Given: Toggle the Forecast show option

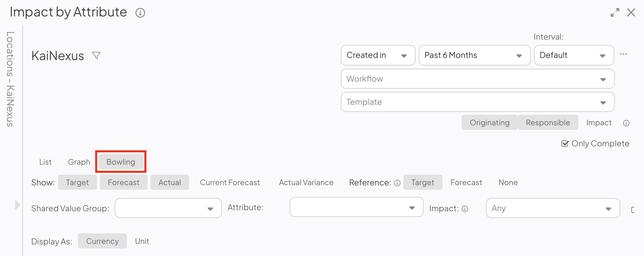Looking at the screenshot, I should 123,182.
